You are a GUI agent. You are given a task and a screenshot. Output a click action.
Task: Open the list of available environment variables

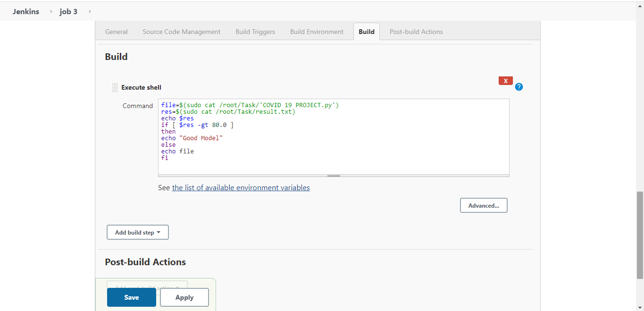[x=241, y=187]
